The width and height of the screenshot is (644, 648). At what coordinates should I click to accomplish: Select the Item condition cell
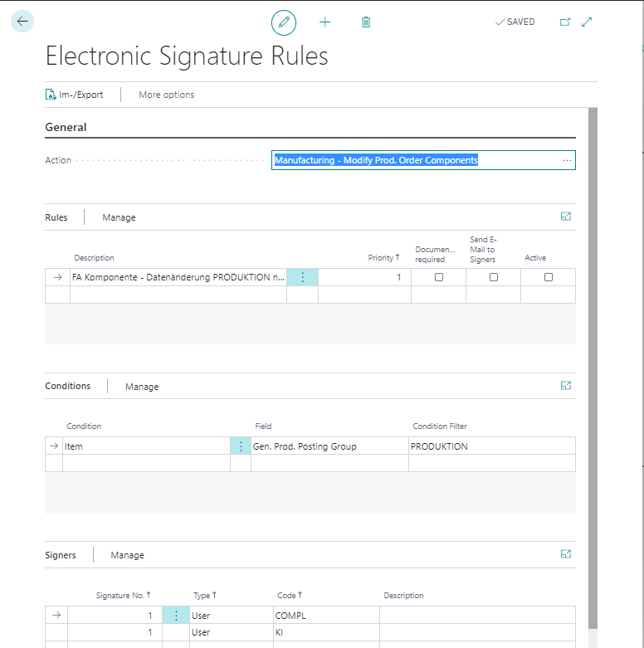coord(146,446)
